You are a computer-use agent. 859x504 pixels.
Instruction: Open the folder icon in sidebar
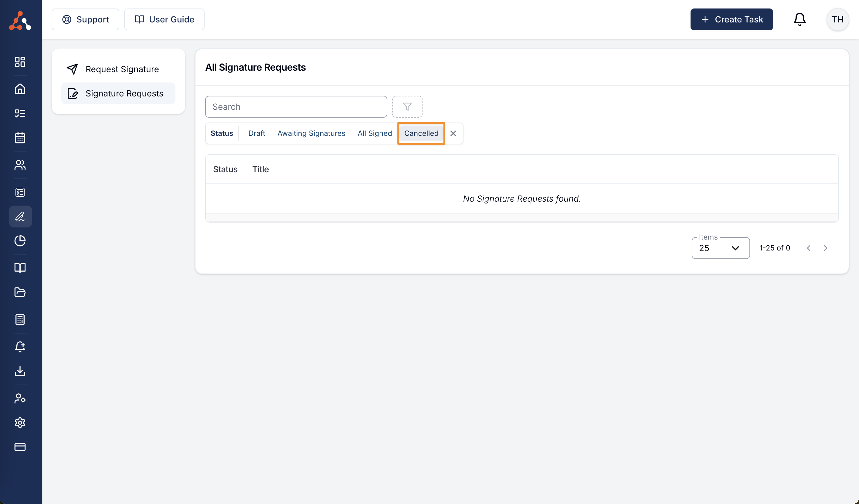point(20,292)
